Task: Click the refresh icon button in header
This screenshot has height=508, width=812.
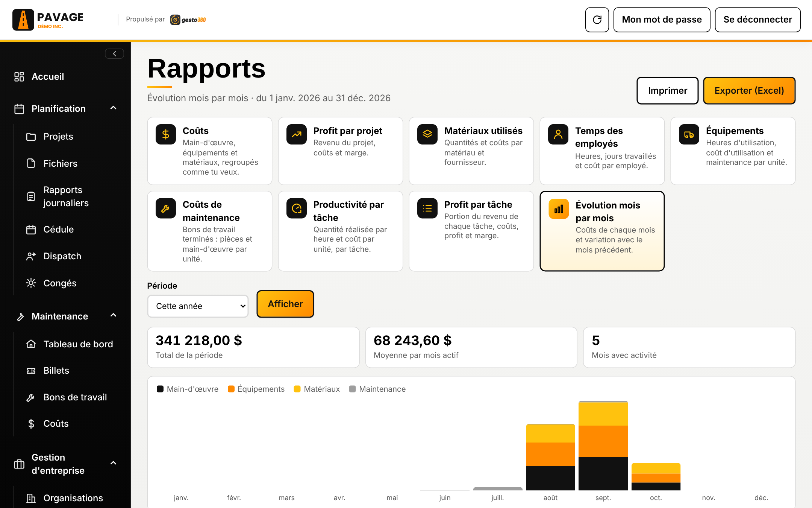Action: click(597, 20)
